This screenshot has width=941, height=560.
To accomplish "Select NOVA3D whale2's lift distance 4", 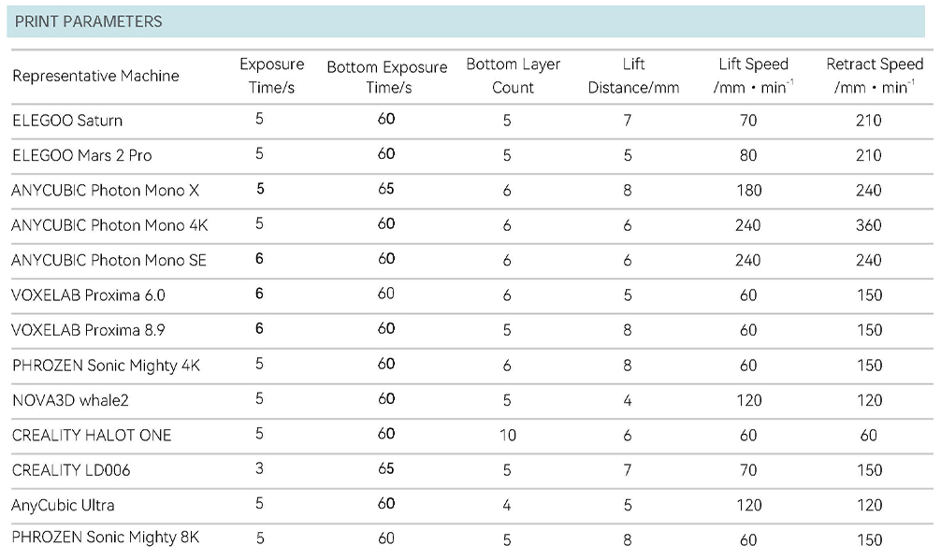I will click(x=628, y=400).
